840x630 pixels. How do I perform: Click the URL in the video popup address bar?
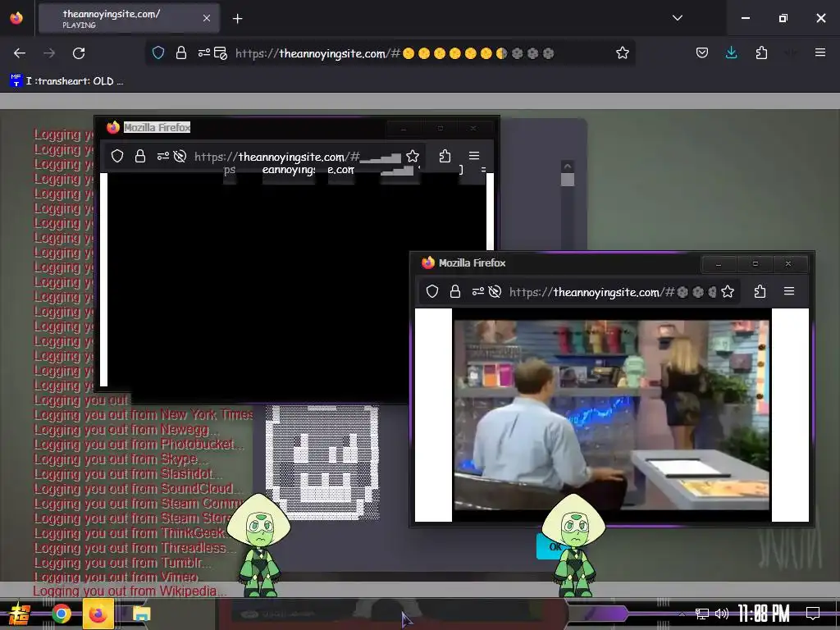point(613,292)
